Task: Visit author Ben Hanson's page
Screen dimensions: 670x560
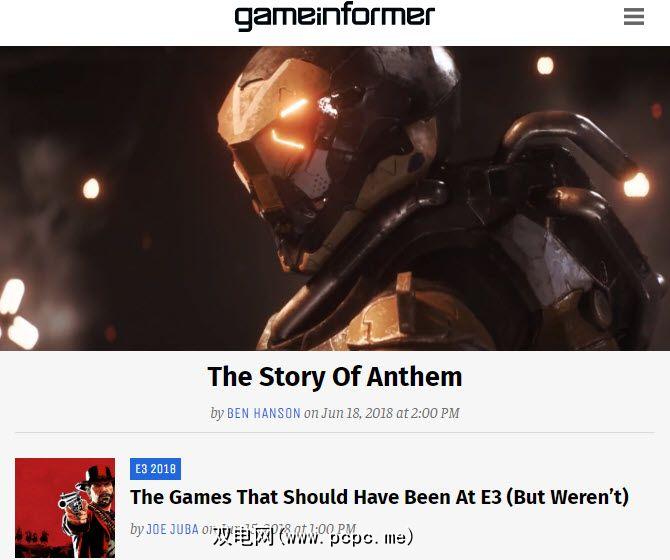Action: click(x=264, y=413)
